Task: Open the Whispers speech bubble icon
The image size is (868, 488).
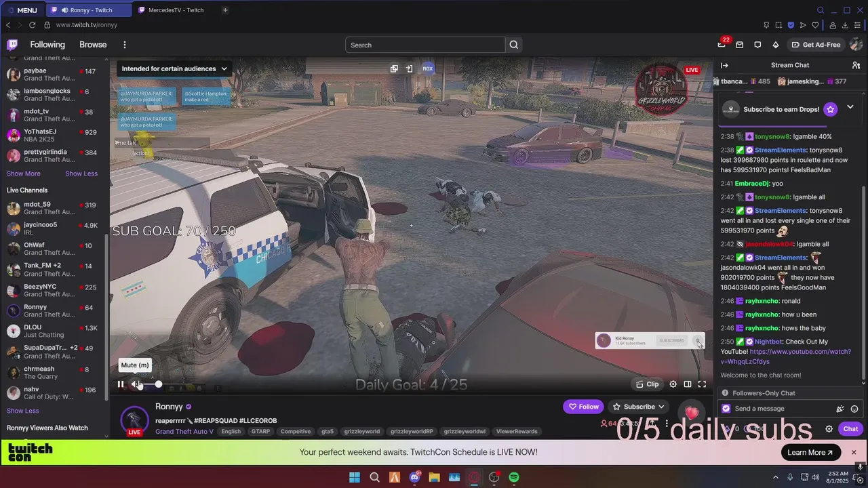Action: (x=757, y=45)
